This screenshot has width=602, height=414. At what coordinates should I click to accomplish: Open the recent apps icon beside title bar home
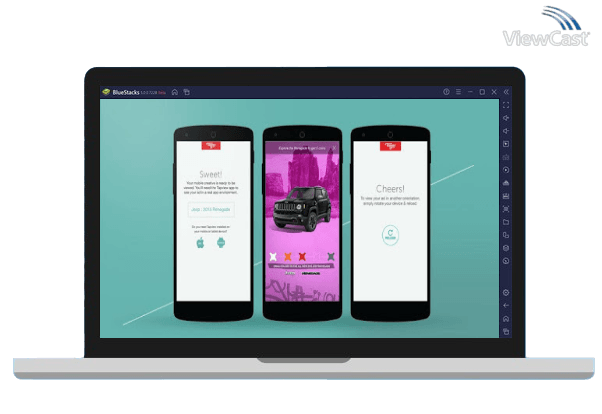click(187, 92)
